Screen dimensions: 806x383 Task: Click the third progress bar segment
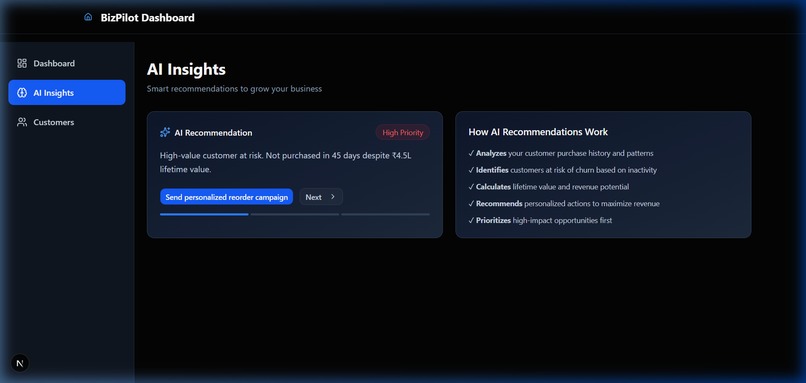386,214
